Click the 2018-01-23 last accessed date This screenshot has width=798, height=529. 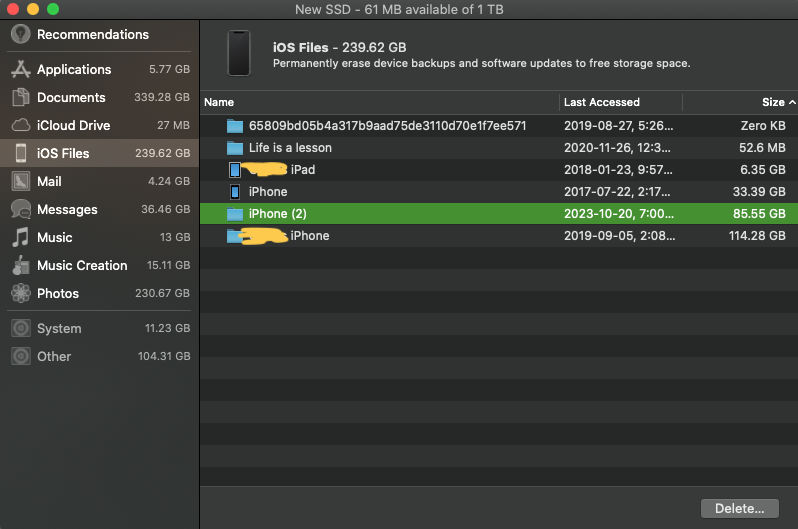coord(618,170)
